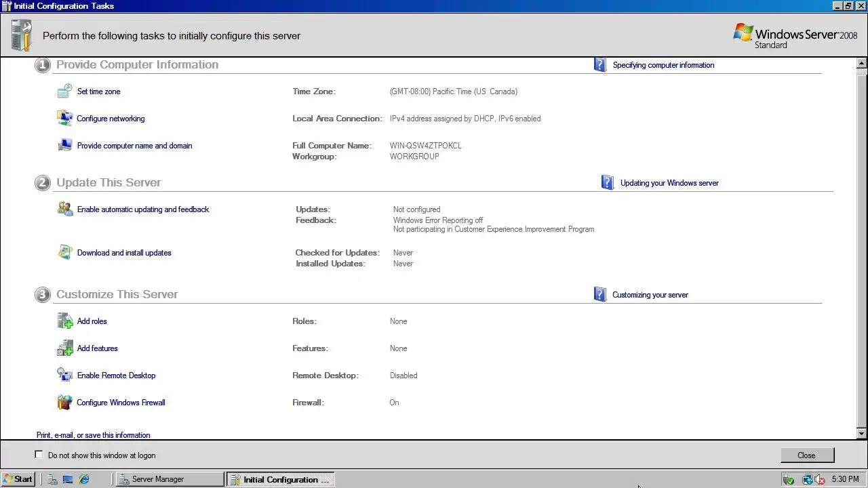Click the computer name and domain icon

(x=65, y=145)
